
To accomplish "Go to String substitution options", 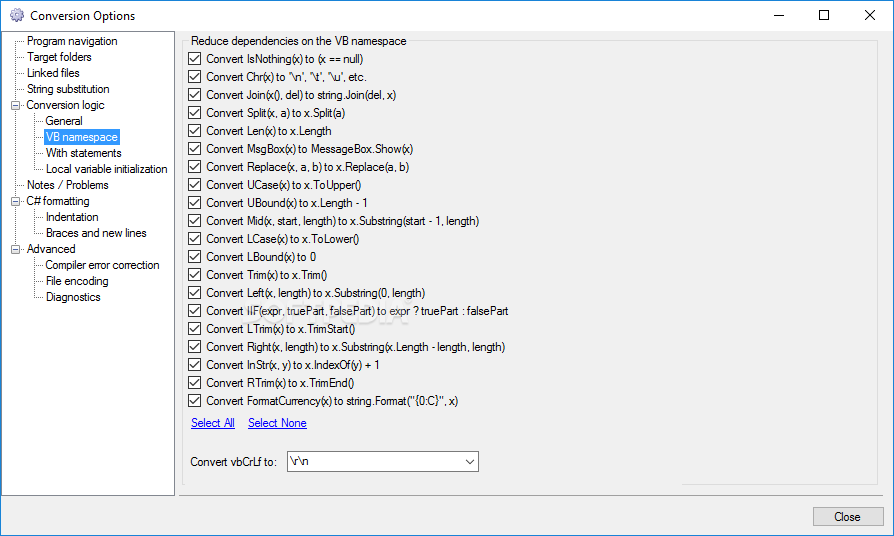I will tap(68, 89).
